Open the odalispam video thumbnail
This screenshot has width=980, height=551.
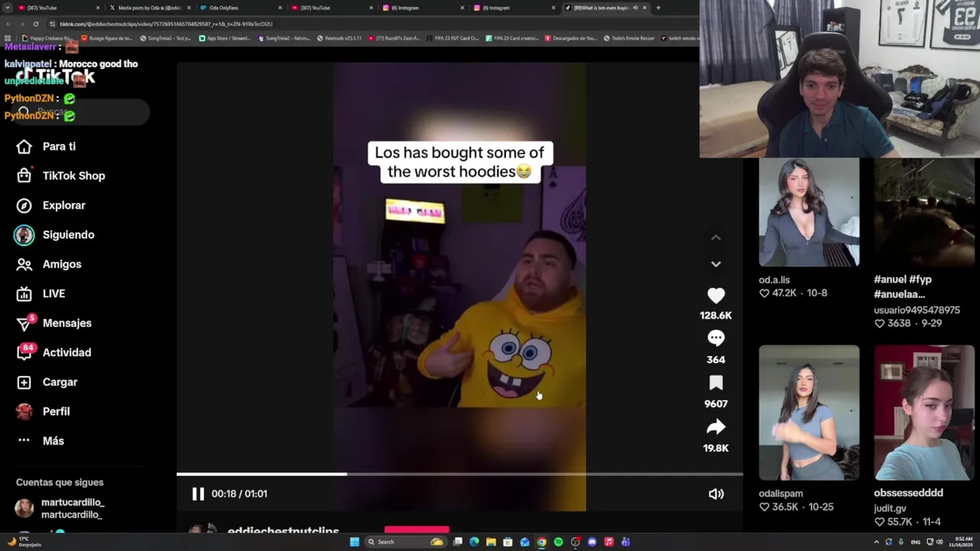(809, 412)
